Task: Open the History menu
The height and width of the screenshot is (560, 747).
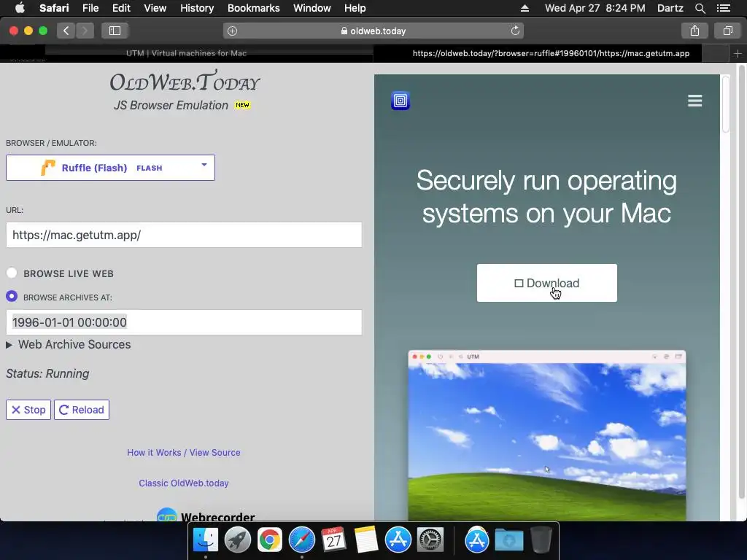Action: (197, 8)
